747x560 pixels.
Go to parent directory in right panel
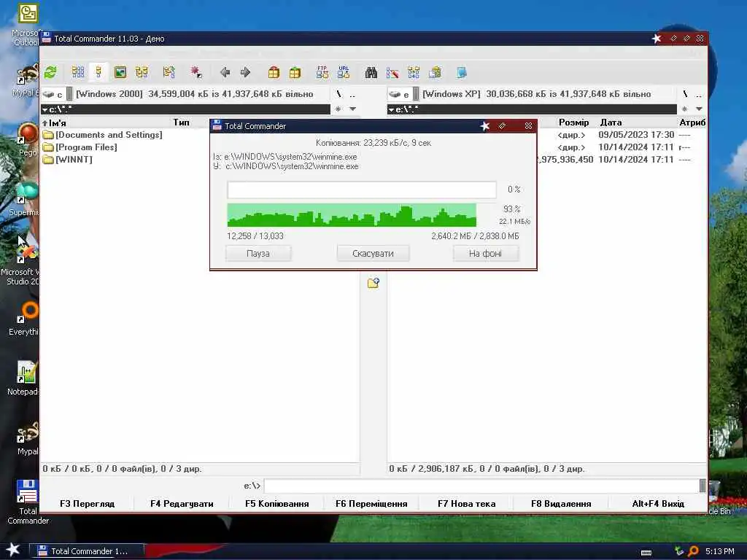(x=698, y=94)
